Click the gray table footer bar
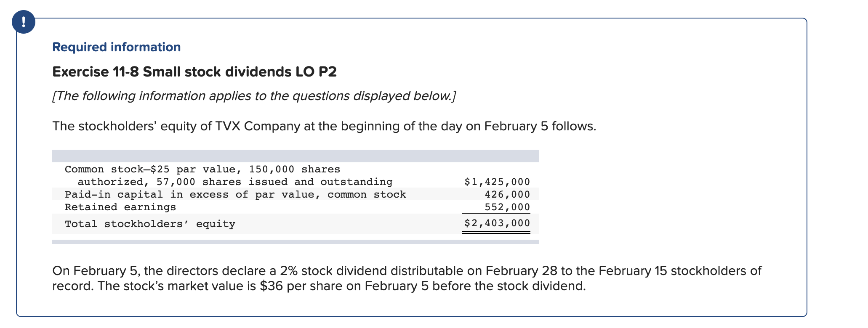Image resolution: width=868 pixels, height=328 pixels. click(296, 242)
